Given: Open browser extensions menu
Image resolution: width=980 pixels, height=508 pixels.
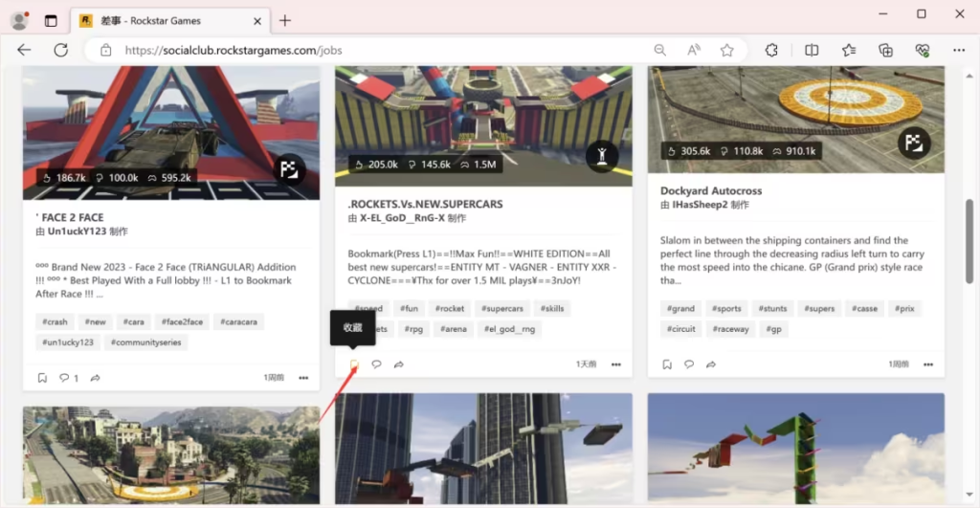Looking at the screenshot, I should (x=771, y=50).
